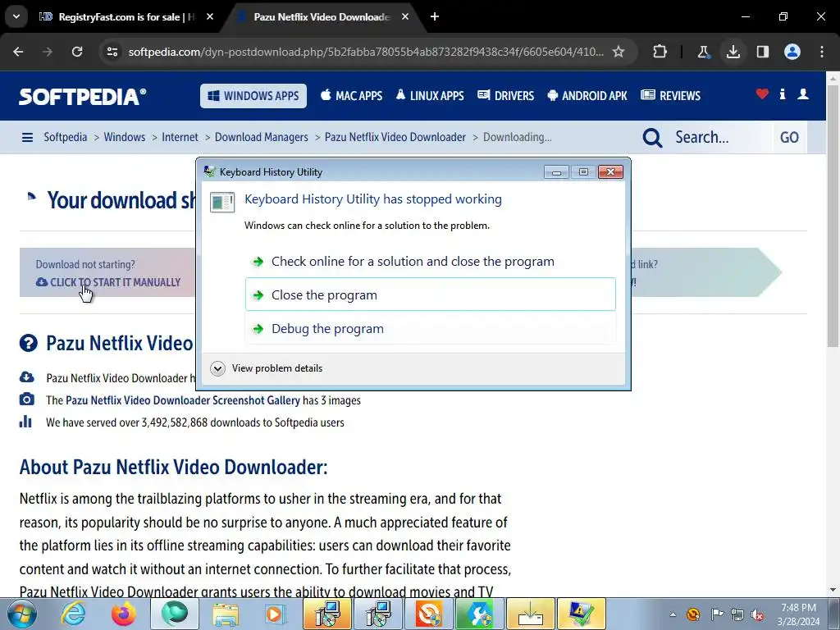840x630 pixels.
Task: Bookmark this page with the star icon
Action: (619, 52)
